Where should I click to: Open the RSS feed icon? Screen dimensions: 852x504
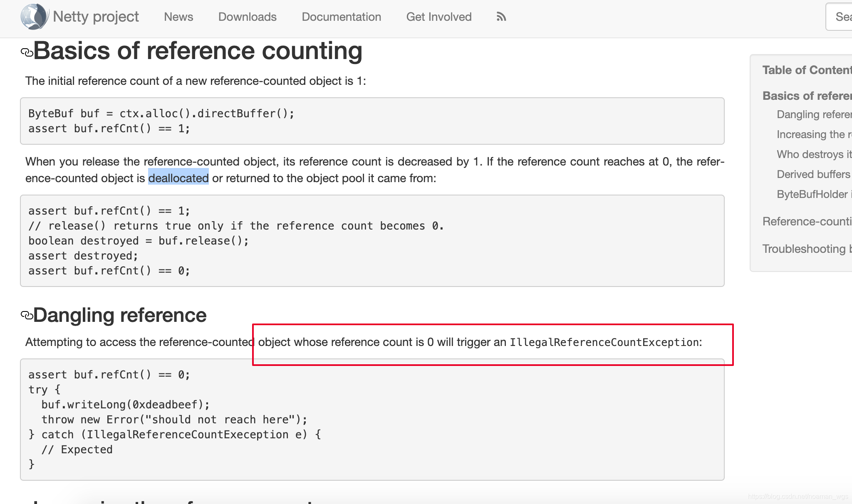(x=501, y=17)
